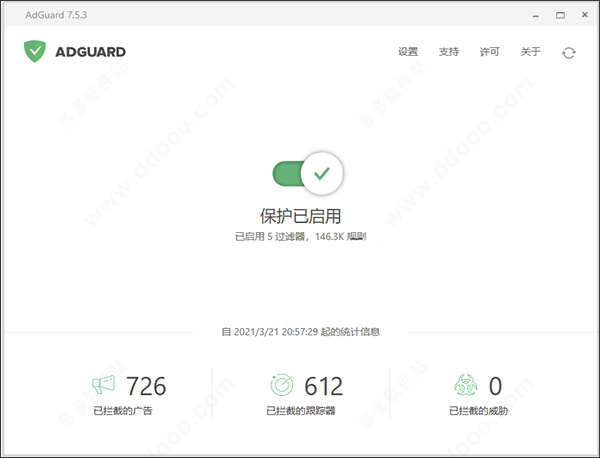Click the 726 blocked ads count
This screenshot has width=600, height=458.
146,386
